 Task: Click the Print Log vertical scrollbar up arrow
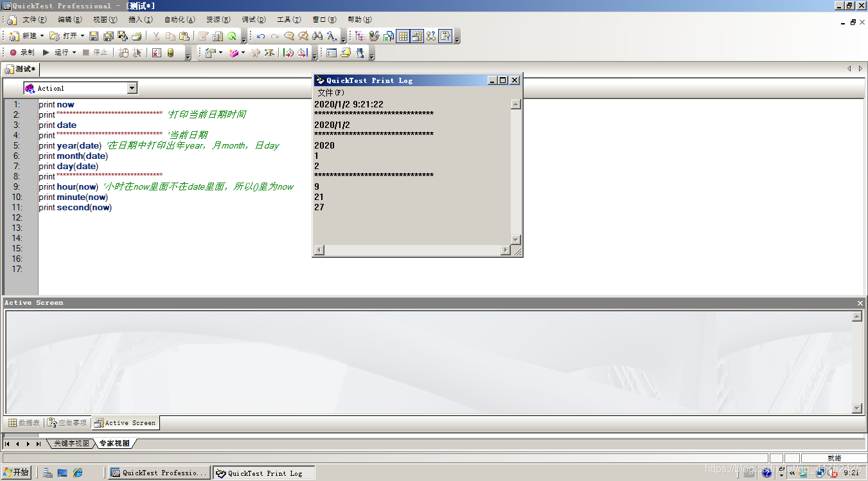coord(515,104)
